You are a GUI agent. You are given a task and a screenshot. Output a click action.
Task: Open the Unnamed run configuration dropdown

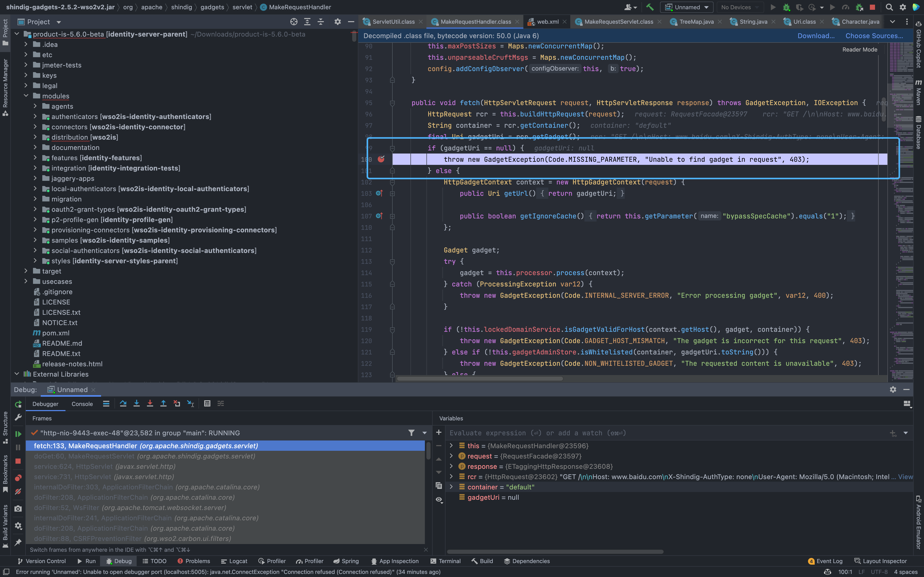coord(687,7)
